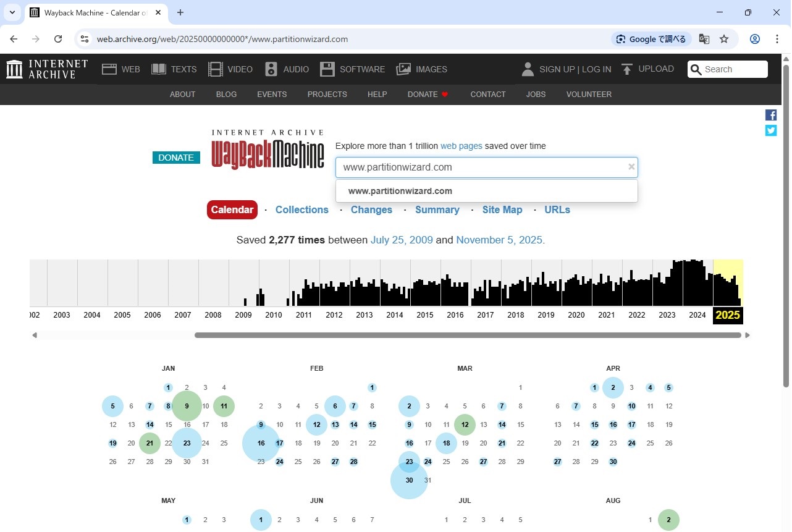Click the teal DONATE button
This screenshot has width=792, height=532.
176,158
